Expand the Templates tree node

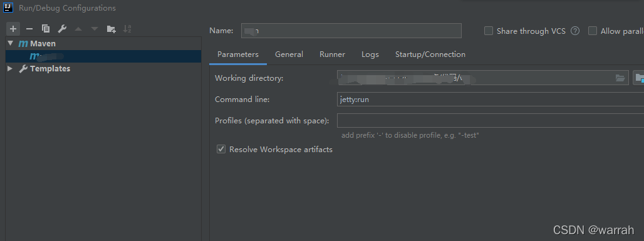tap(10, 69)
